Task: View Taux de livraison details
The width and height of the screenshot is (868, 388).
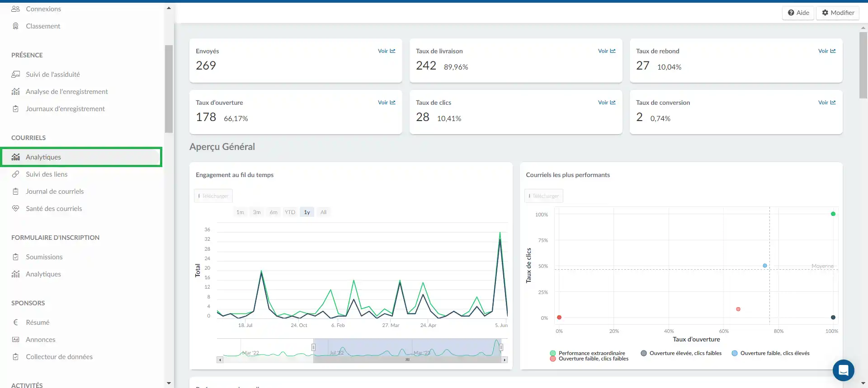Action: click(607, 51)
